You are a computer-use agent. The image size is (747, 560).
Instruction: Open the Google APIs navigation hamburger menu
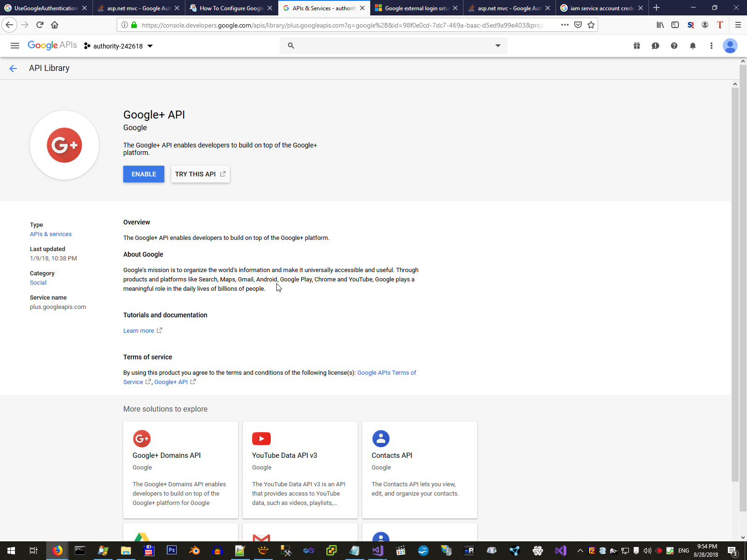click(15, 46)
